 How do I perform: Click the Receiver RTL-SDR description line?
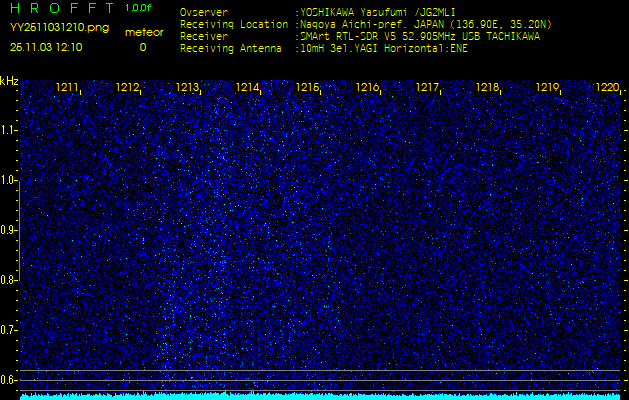point(418,35)
